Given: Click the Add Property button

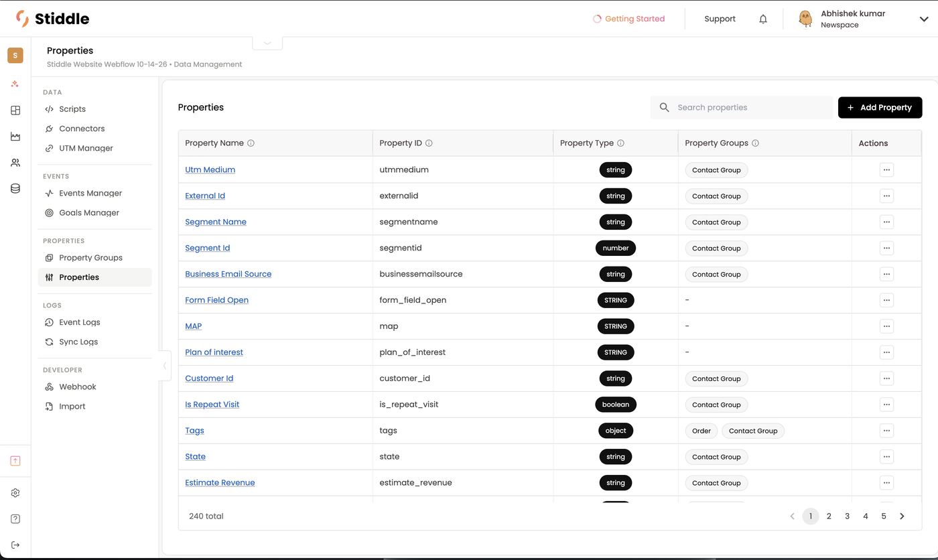Looking at the screenshot, I should coord(880,107).
